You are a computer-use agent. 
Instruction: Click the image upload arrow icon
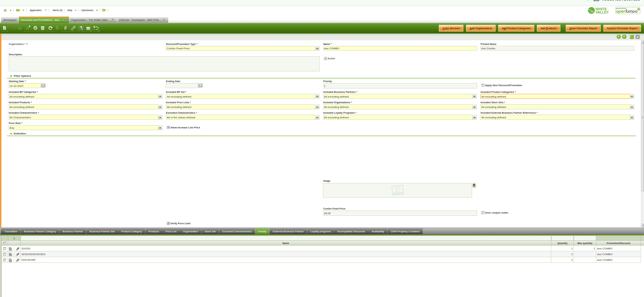474,185
